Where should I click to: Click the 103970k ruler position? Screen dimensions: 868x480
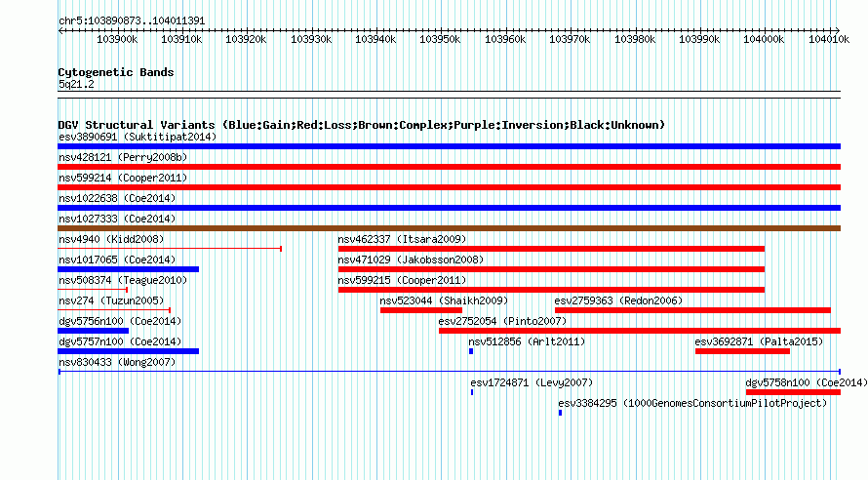point(570,39)
